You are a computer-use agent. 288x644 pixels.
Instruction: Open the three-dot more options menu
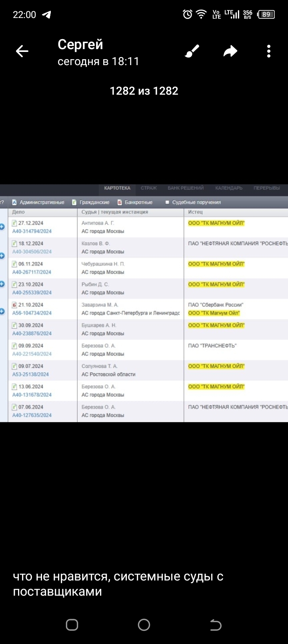(x=268, y=51)
